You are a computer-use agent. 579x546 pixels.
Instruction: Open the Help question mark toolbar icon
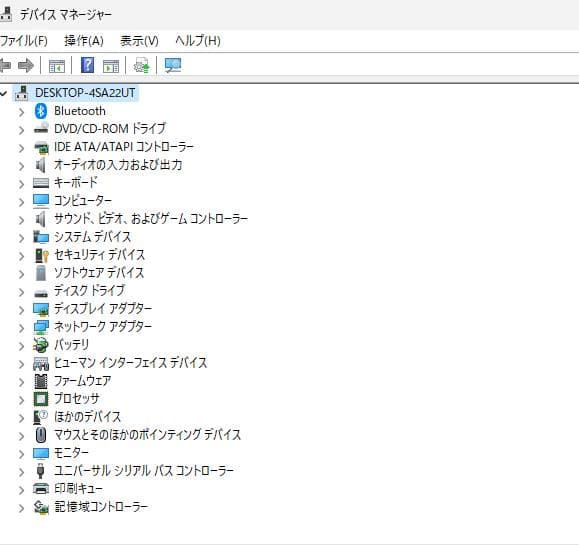tap(88, 65)
